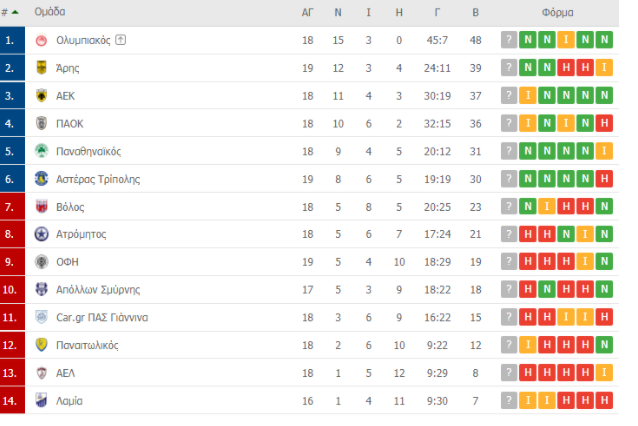Click the red Η form badge for ΠΑΟΚ
This screenshot has width=638, height=426.
click(x=604, y=123)
